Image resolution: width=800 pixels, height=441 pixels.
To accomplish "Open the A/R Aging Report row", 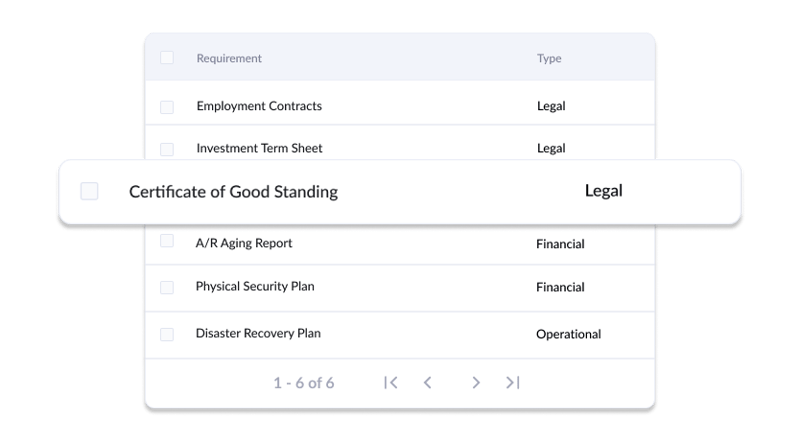I will [x=244, y=243].
